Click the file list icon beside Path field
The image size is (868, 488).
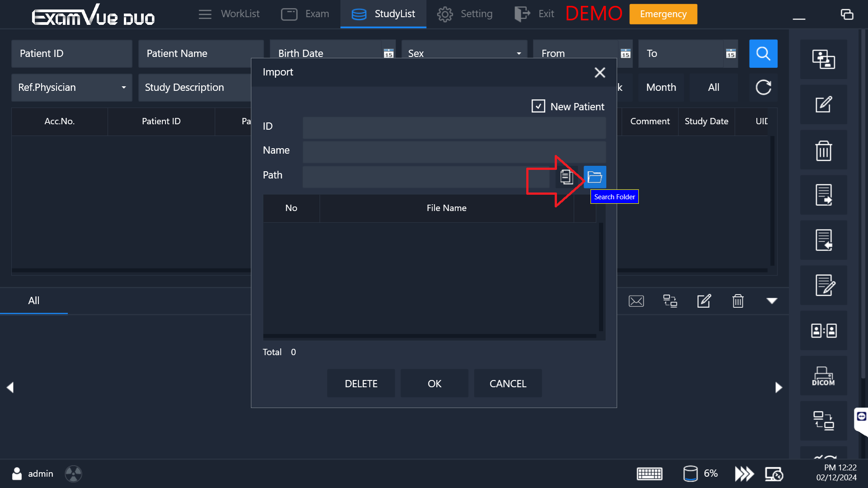[566, 177]
